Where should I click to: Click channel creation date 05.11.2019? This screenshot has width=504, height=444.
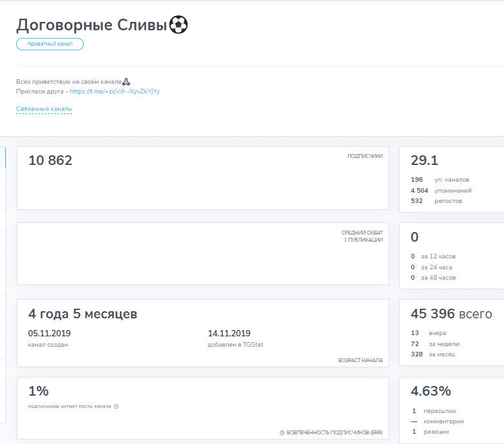point(50,333)
